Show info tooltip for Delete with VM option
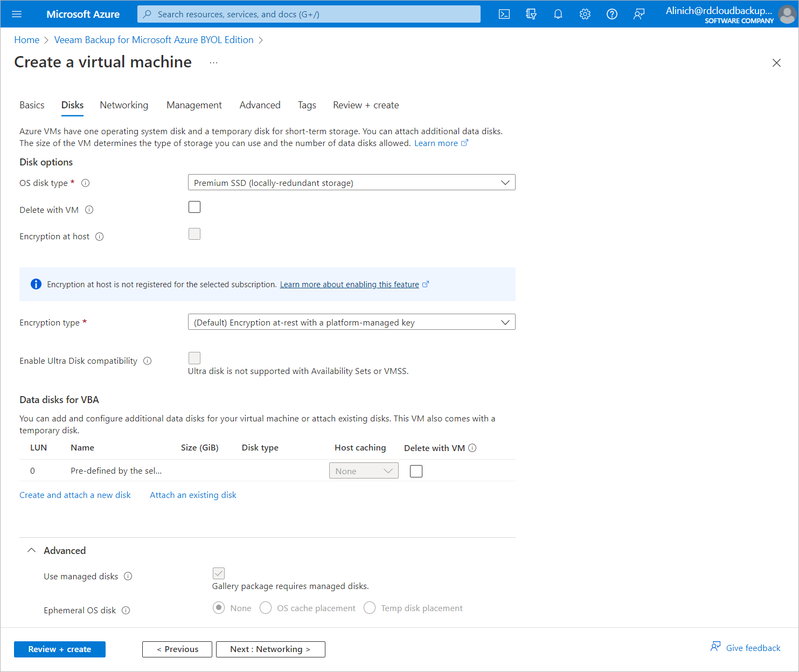Image resolution: width=799 pixels, height=672 pixels. click(89, 210)
